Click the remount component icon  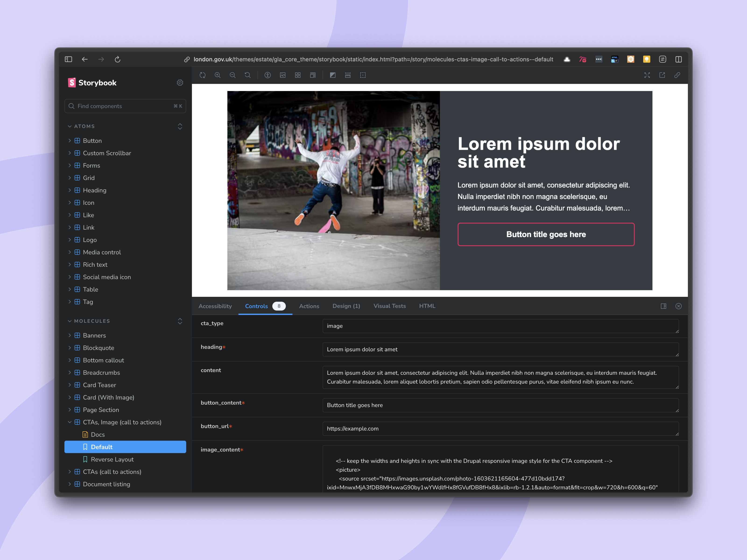click(203, 75)
